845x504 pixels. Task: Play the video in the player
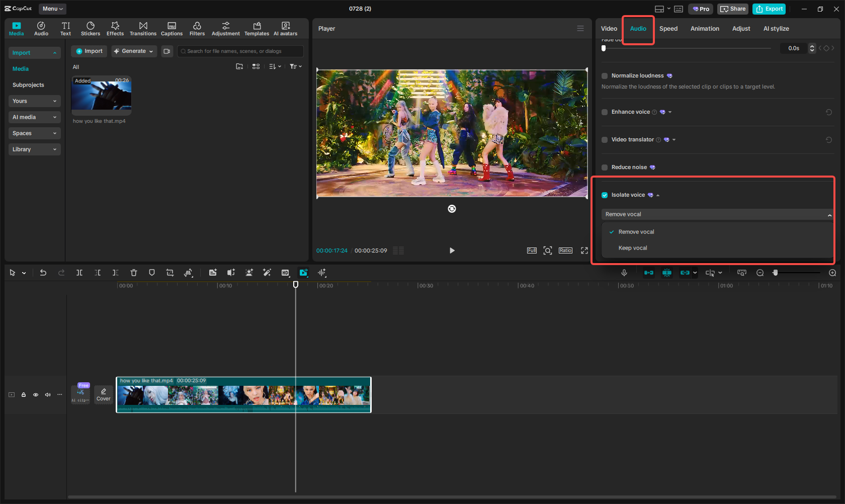(x=452, y=250)
